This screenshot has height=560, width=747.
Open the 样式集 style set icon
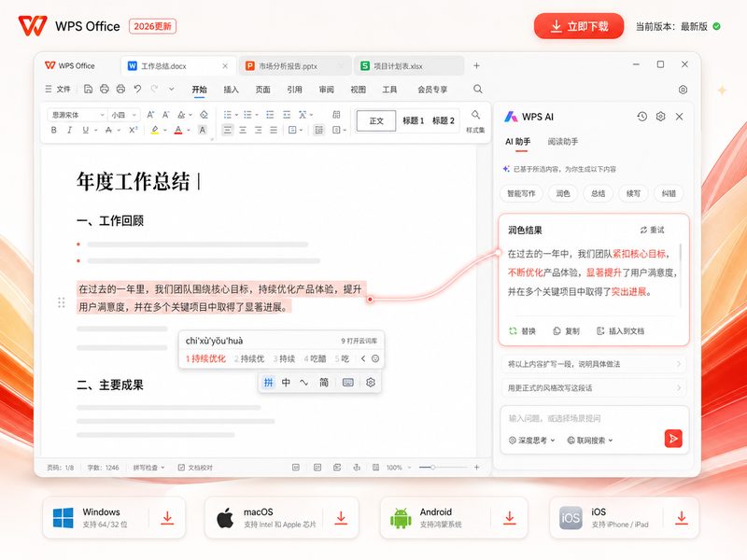(475, 121)
